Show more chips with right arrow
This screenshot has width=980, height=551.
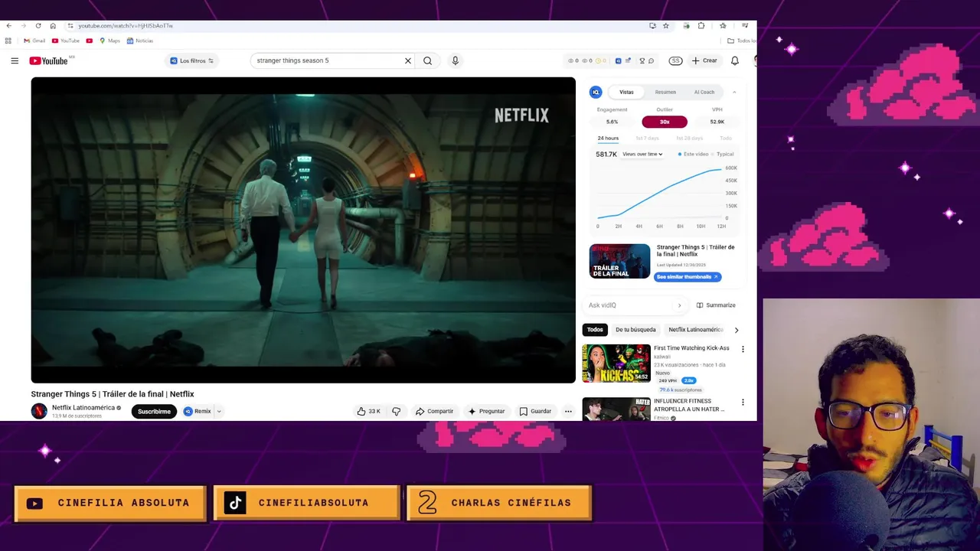pos(737,330)
